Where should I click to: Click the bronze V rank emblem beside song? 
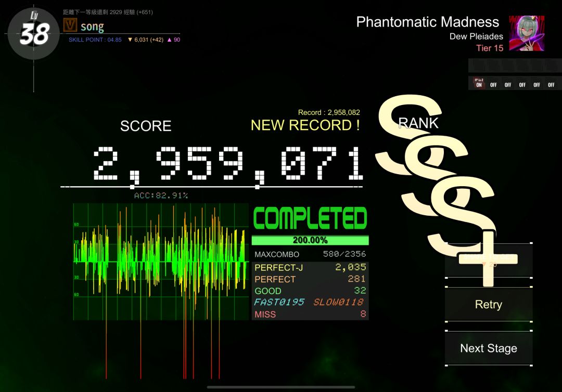pyautogui.click(x=70, y=25)
